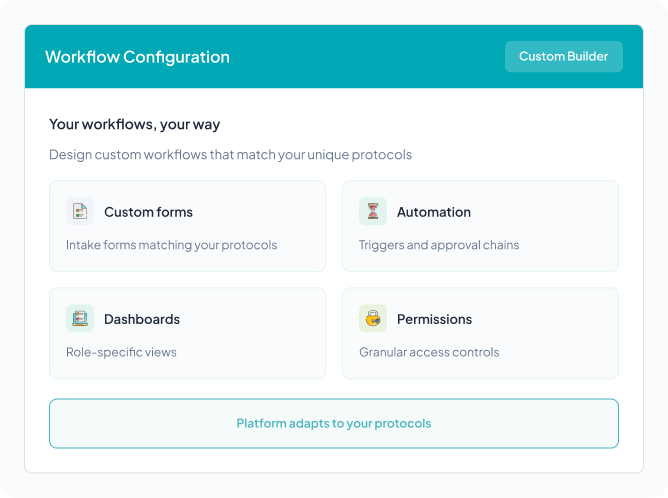Click Intake forms matching your protocols text

click(171, 245)
